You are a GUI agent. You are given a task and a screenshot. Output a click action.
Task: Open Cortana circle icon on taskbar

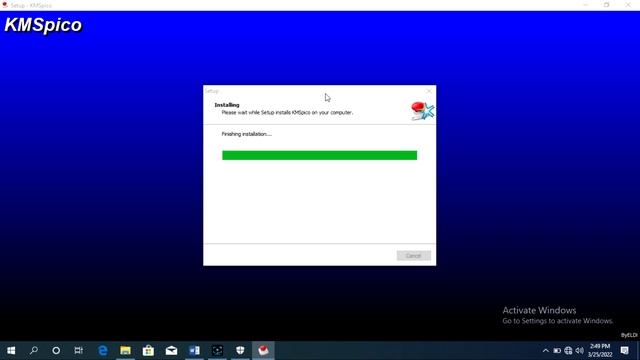point(56,350)
